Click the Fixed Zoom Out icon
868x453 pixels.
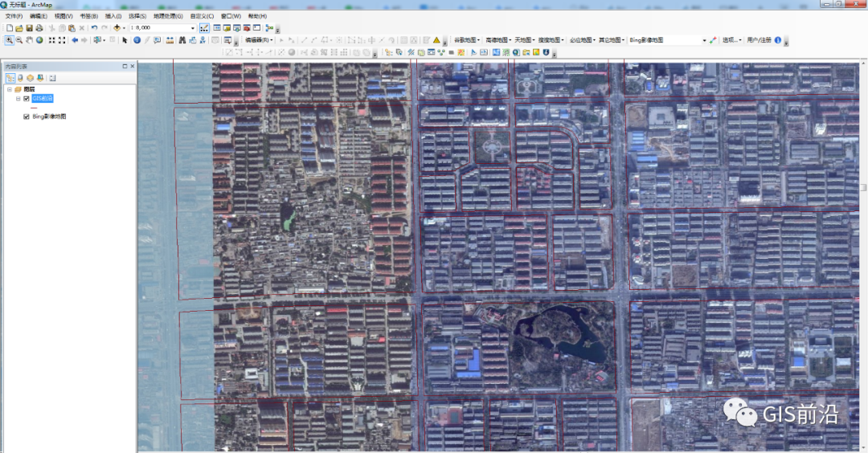(62, 40)
